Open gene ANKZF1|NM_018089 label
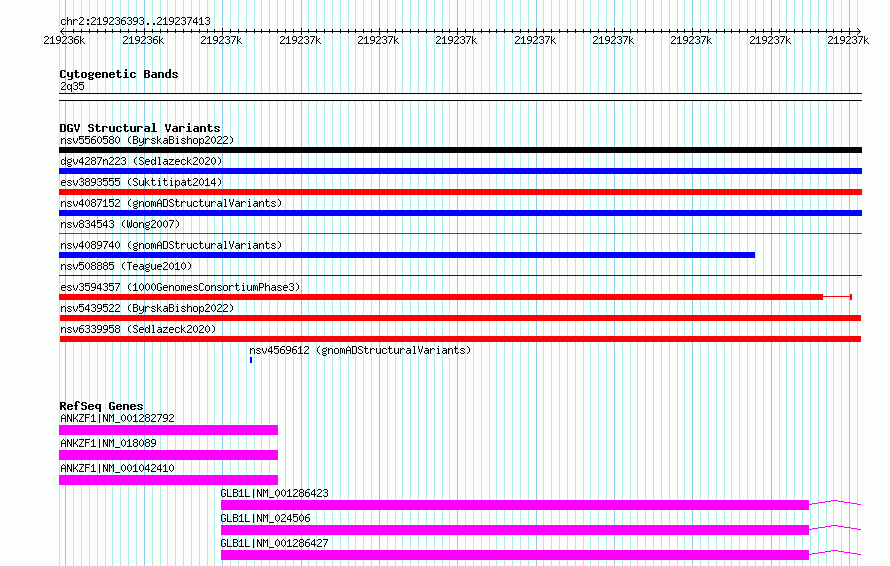 tap(108, 443)
